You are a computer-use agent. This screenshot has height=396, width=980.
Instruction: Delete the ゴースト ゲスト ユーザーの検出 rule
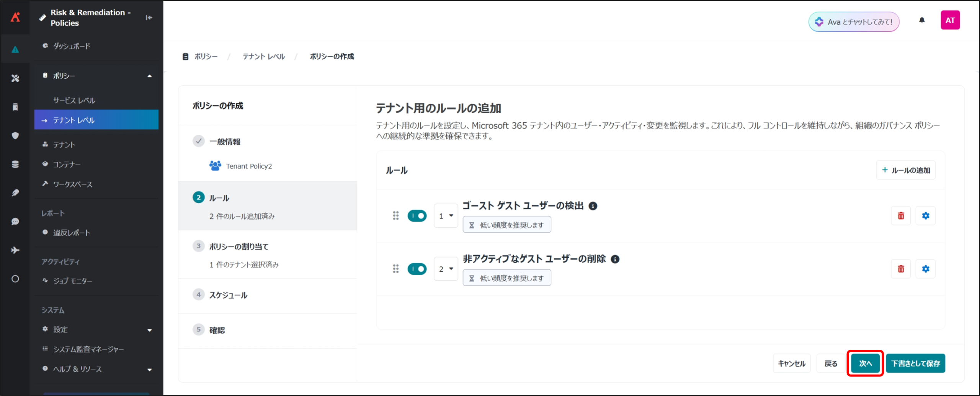901,216
